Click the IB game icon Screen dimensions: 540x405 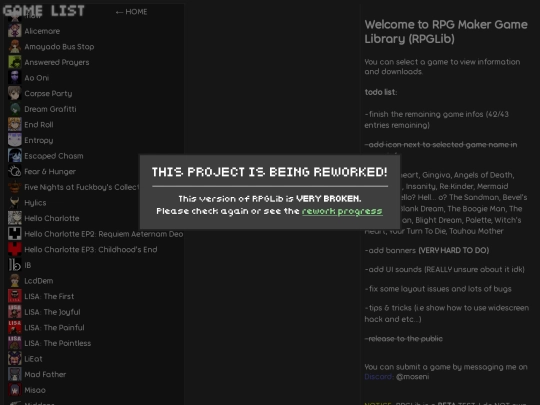[14, 265]
